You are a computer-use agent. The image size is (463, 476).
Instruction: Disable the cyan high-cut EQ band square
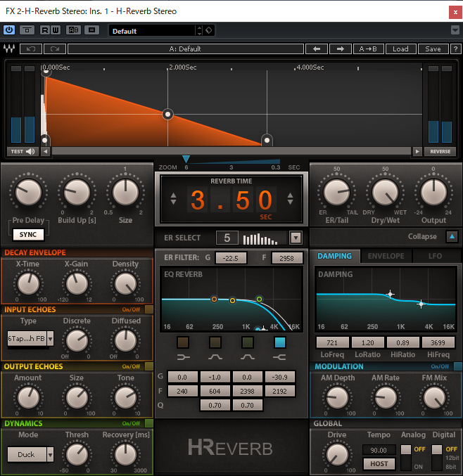click(x=280, y=342)
